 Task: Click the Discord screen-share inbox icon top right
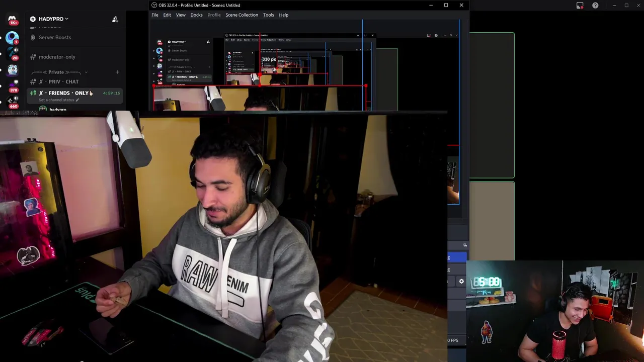coord(580,6)
